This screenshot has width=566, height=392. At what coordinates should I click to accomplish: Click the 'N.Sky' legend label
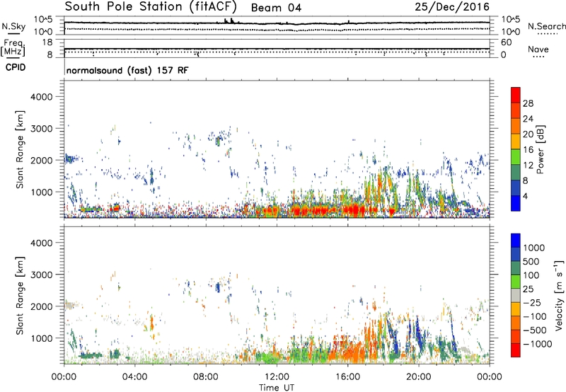tap(13, 26)
